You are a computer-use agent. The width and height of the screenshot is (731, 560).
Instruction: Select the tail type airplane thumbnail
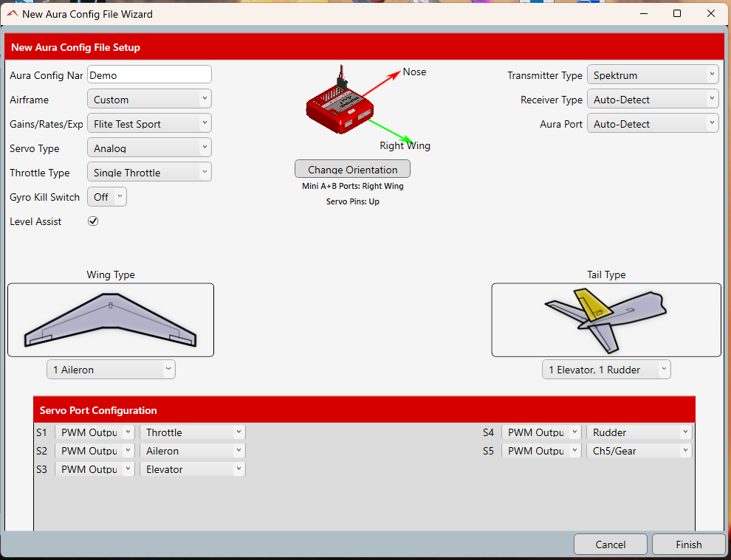coord(605,320)
